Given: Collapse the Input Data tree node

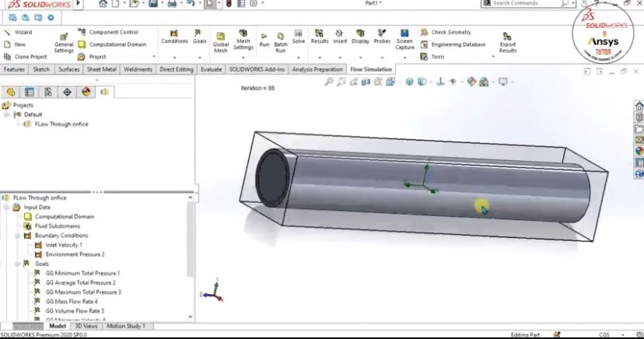Looking at the screenshot, I should [6, 208].
